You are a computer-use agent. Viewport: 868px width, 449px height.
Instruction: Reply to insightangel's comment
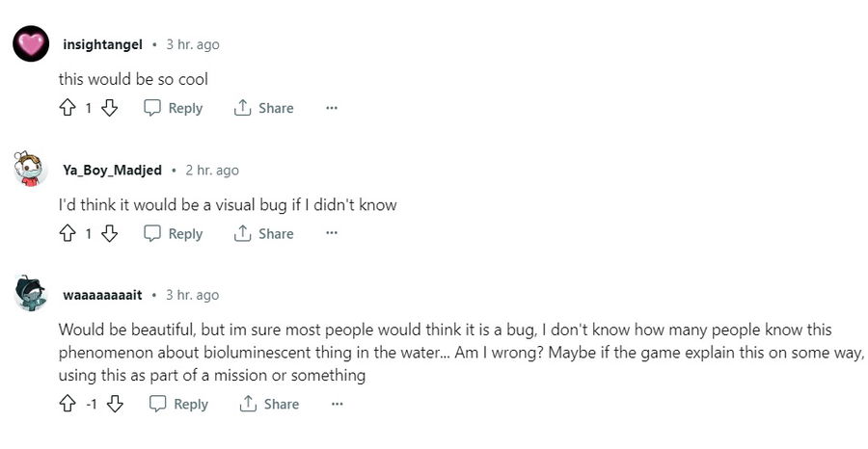click(174, 108)
